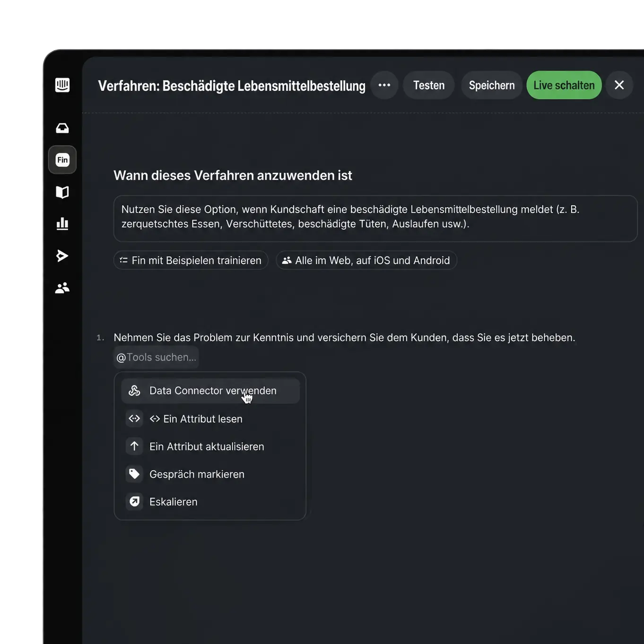Choose Ein Attribut aktualisieren menu entry

(210, 446)
